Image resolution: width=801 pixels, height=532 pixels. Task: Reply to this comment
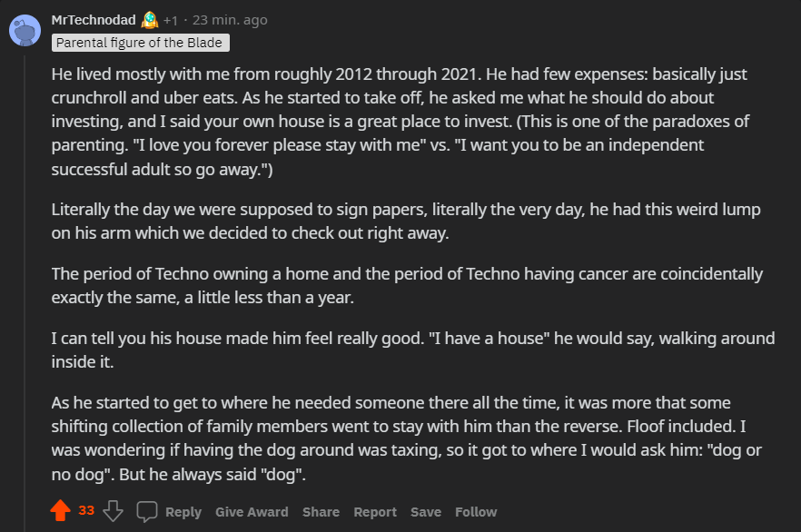click(183, 512)
